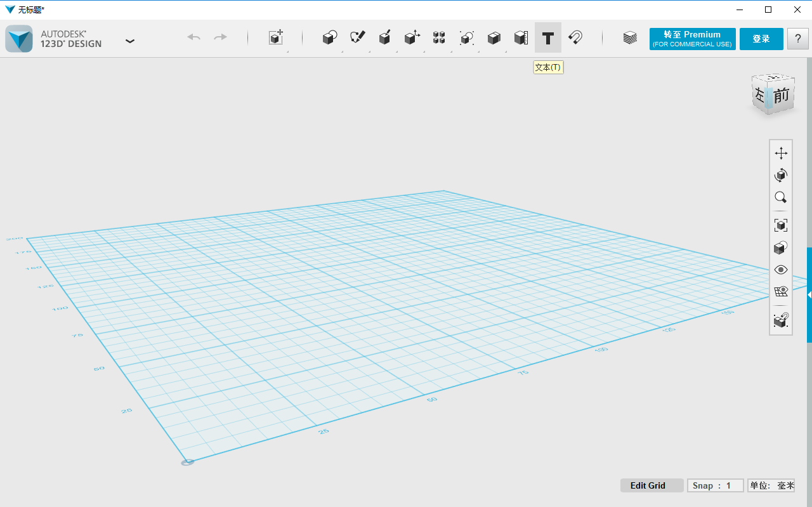
Task: Select the Orbit tool in sidebar
Action: click(781, 175)
